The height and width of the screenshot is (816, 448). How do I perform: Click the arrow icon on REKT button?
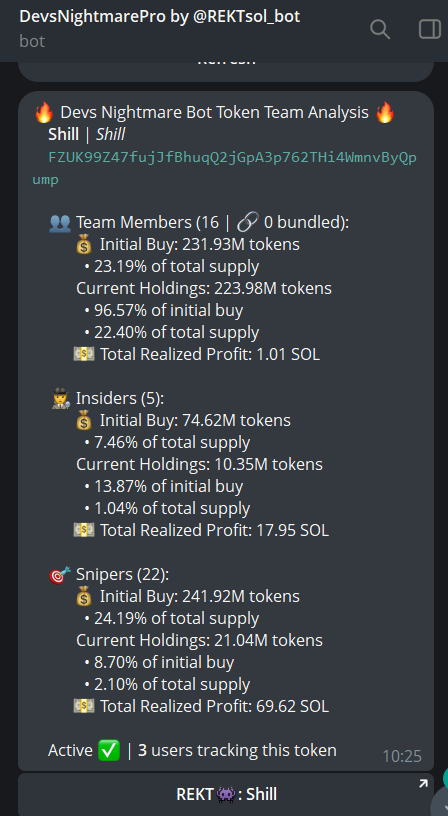424,783
